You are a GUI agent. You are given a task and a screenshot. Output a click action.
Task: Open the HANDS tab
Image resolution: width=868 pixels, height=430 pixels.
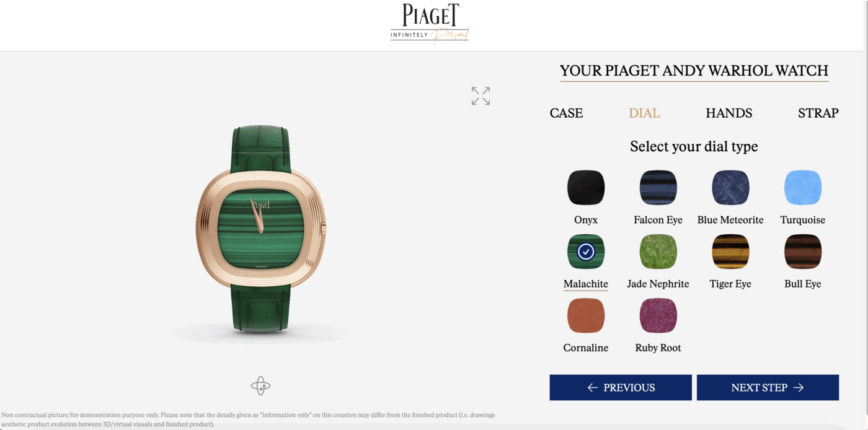729,113
